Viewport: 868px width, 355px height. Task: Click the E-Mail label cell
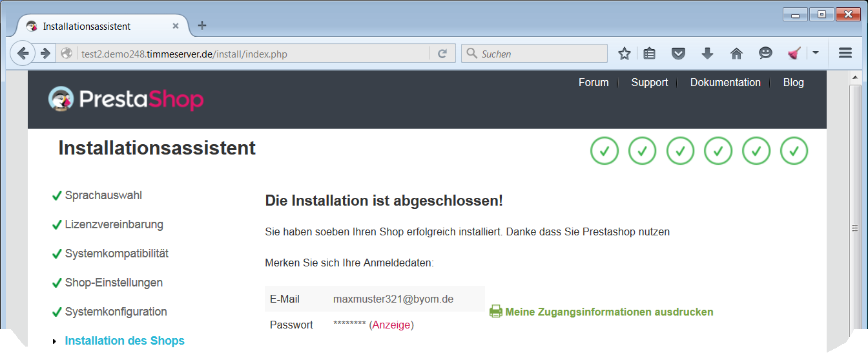point(285,299)
